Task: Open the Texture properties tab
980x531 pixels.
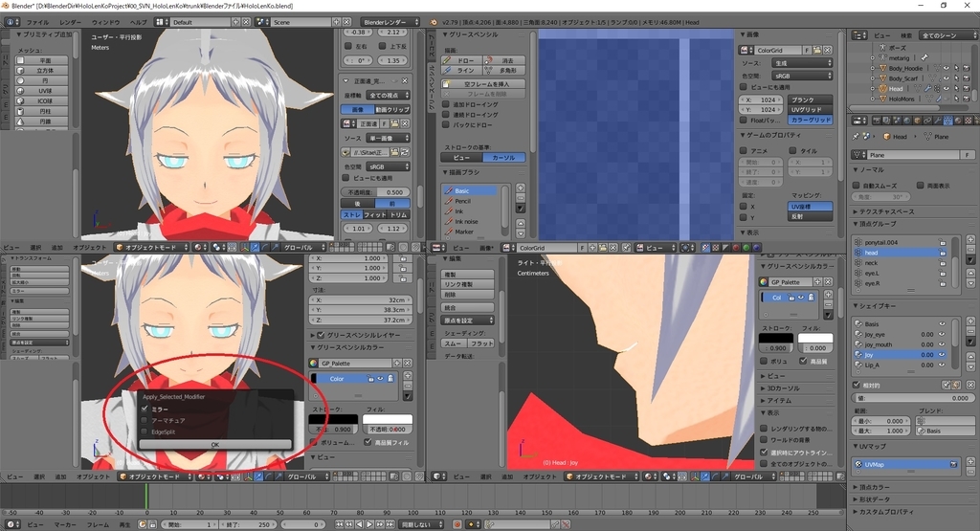Action: click(968, 120)
